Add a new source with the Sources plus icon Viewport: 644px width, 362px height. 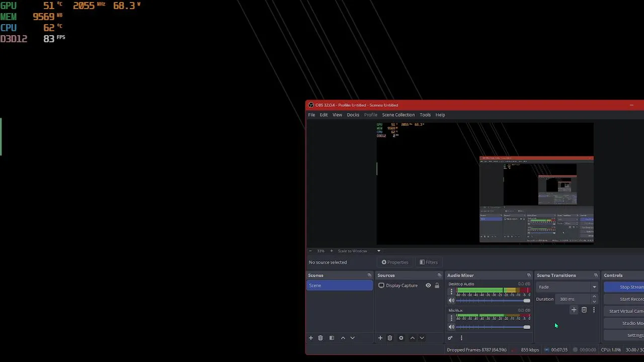380,338
